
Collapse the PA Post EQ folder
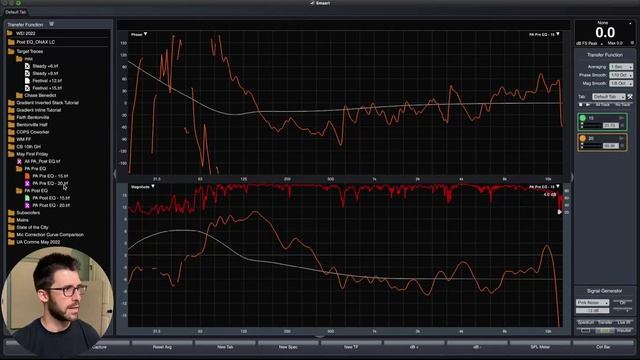tap(19, 191)
